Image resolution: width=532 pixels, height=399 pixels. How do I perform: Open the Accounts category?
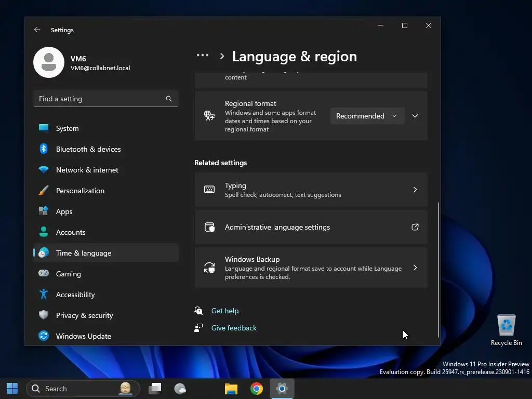click(x=106, y=232)
